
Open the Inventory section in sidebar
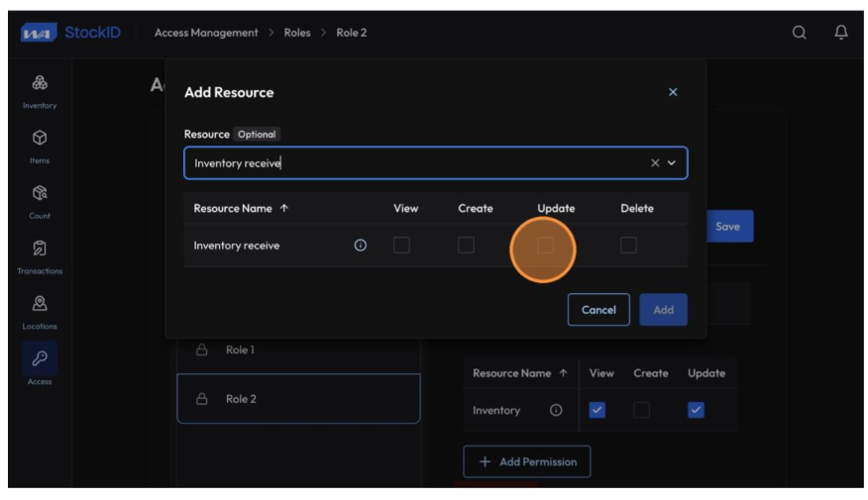(40, 92)
